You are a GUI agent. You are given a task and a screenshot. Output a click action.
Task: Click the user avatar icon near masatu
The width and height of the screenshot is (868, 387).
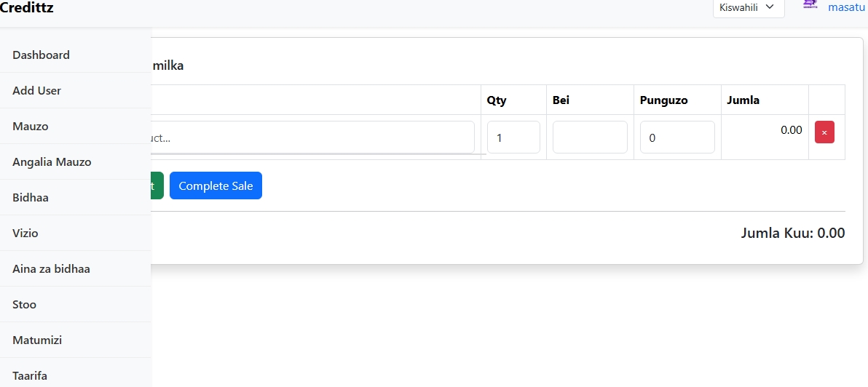(x=810, y=4)
